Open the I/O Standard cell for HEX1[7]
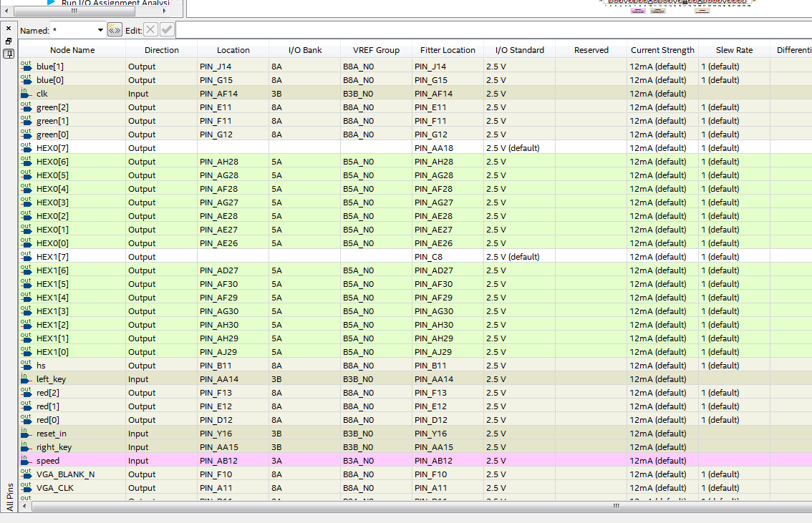812x523 pixels. click(x=519, y=257)
